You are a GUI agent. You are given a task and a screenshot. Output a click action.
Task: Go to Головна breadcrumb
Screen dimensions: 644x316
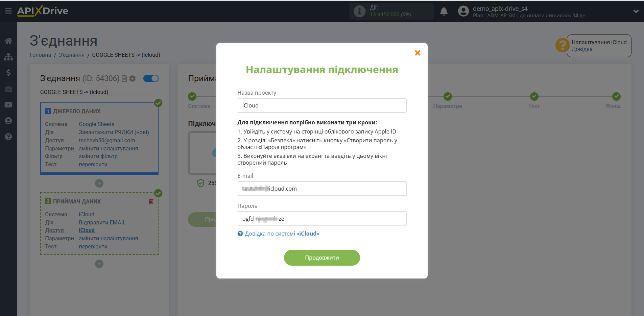coord(40,55)
